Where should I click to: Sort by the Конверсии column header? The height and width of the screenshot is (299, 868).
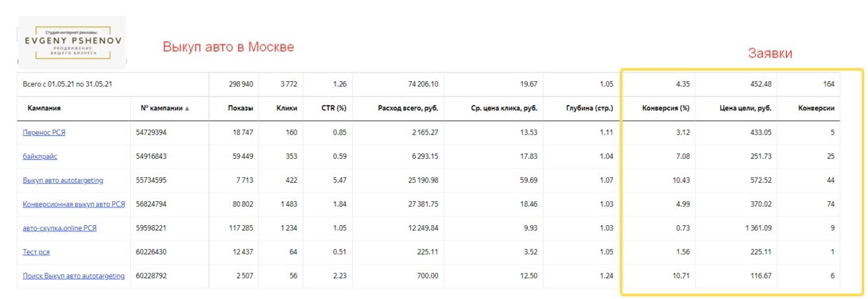coord(816,108)
